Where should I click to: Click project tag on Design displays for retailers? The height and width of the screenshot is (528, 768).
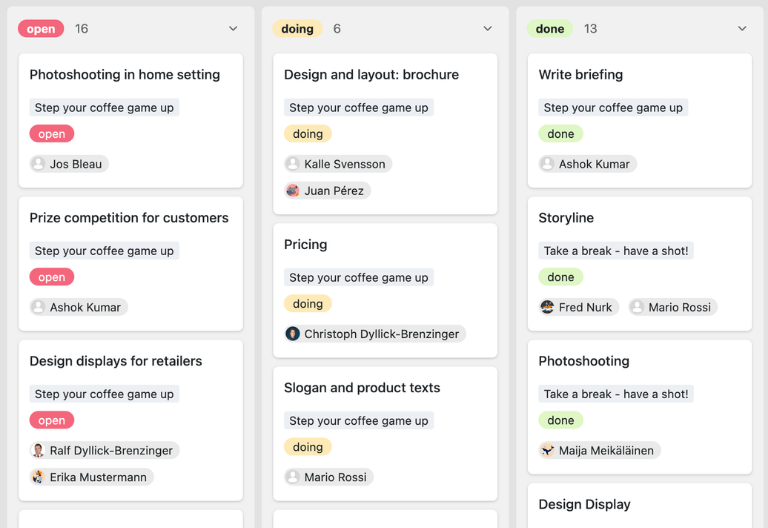point(104,394)
